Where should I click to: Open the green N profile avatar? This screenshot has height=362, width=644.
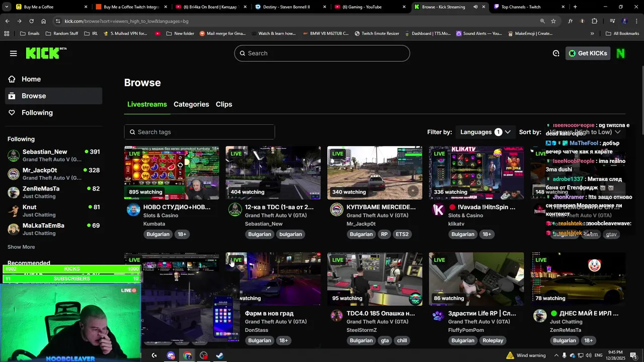pyautogui.click(x=621, y=53)
